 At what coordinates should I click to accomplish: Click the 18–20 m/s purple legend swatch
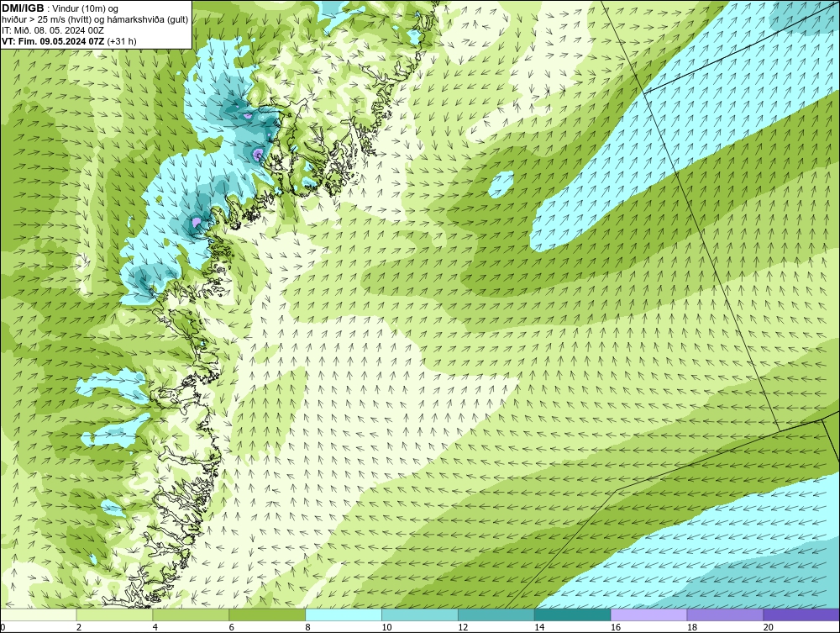tap(726, 615)
